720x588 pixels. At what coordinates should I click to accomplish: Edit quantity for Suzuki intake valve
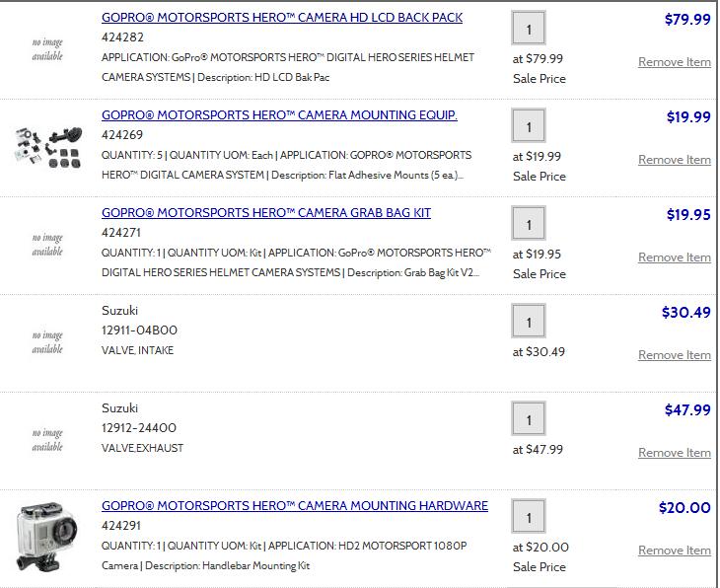point(529,322)
